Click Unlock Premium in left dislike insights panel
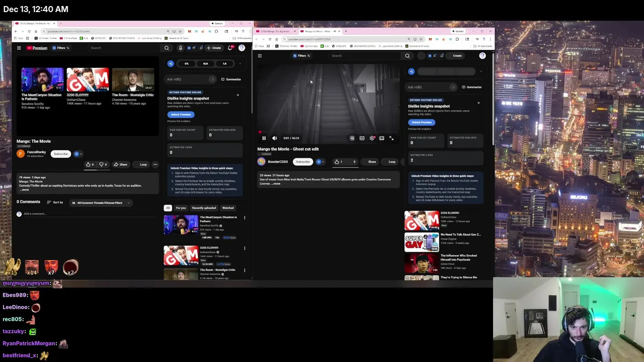This screenshot has height=362, width=644. (x=181, y=115)
